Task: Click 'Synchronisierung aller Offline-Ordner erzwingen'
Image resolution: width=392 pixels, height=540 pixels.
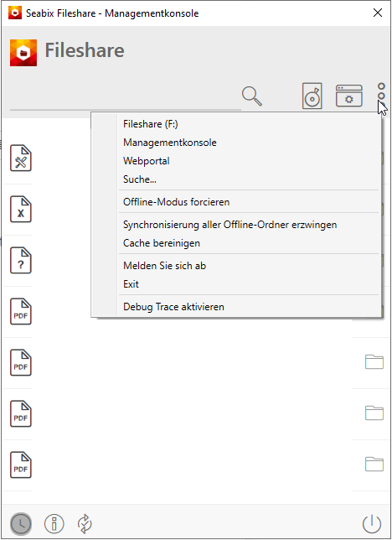Action: click(249, 225)
